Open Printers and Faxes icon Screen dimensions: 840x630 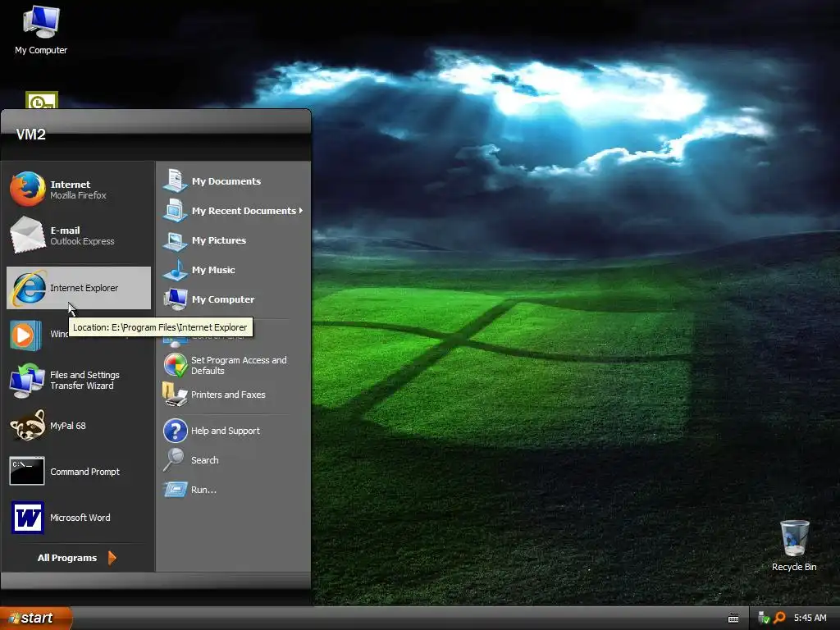click(x=175, y=395)
